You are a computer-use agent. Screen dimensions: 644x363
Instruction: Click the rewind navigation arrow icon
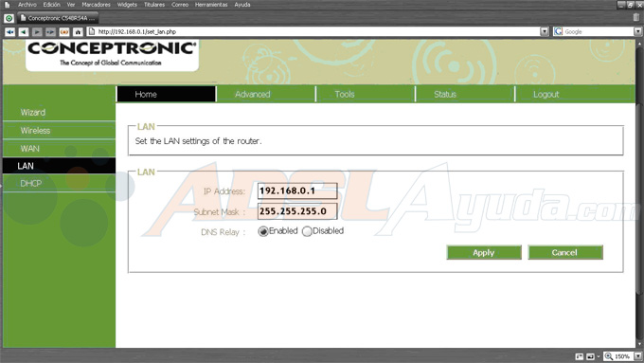(x=9, y=31)
